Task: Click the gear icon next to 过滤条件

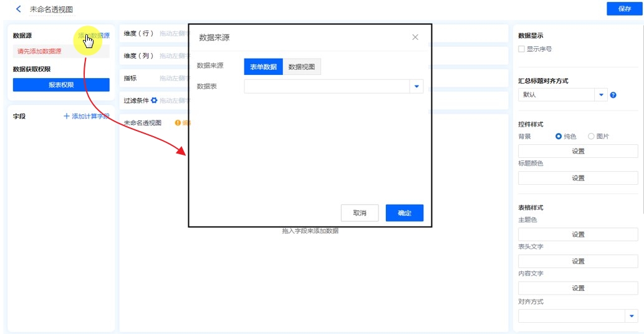Action: [x=154, y=100]
